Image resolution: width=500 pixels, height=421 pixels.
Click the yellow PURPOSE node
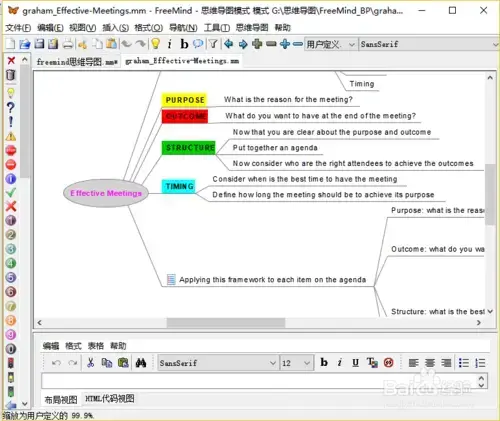click(x=185, y=100)
